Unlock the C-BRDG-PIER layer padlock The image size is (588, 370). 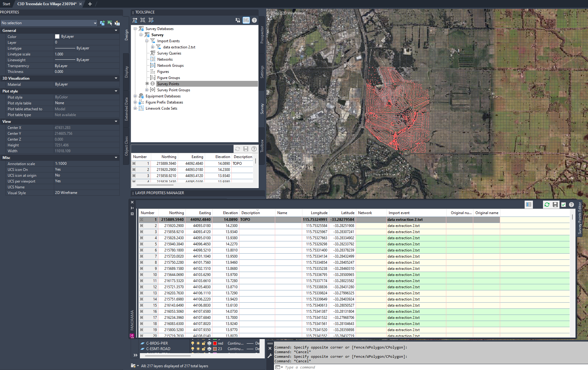pos(204,343)
